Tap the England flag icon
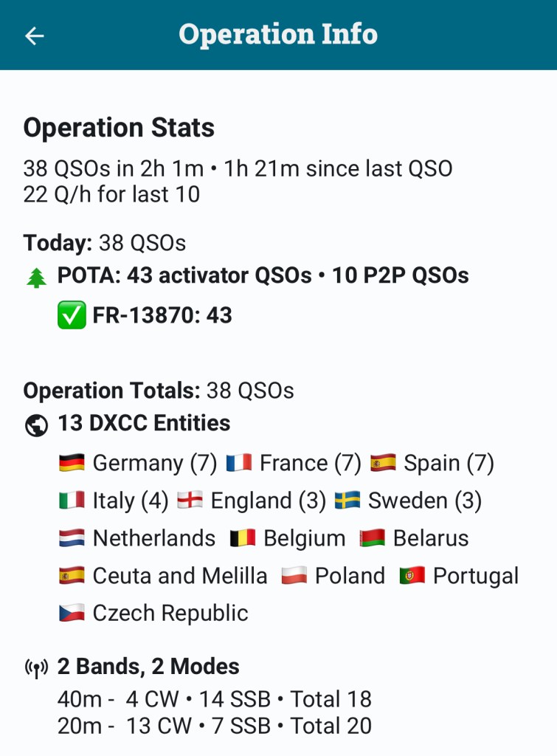This screenshot has width=557, height=756. click(x=190, y=501)
